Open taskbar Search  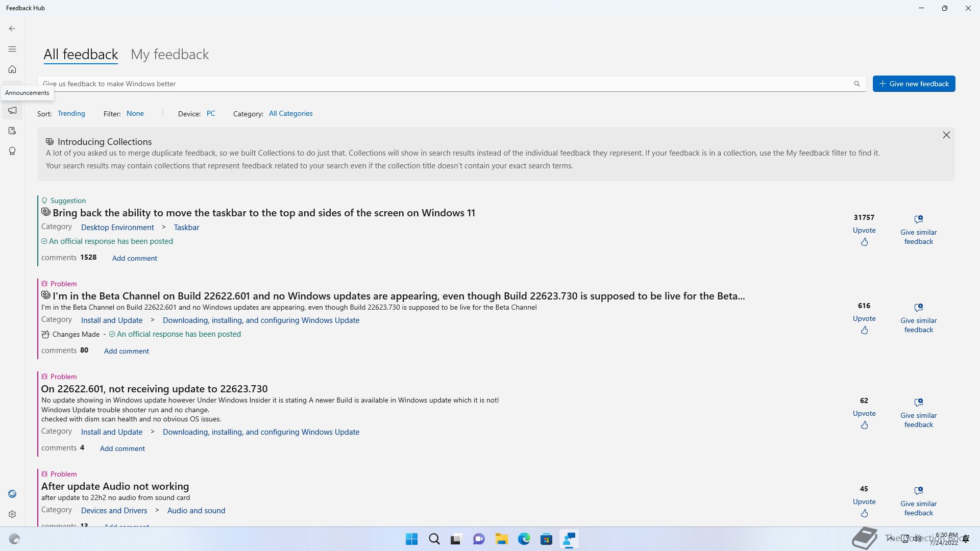click(x=434, y=539)
